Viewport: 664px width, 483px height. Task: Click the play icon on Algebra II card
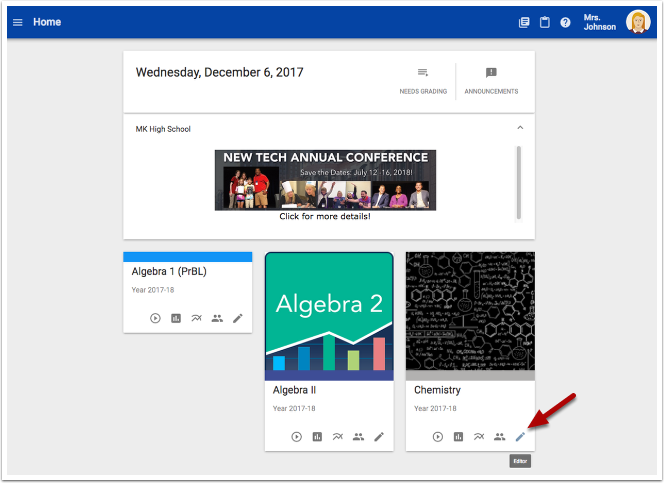[296, 437]
